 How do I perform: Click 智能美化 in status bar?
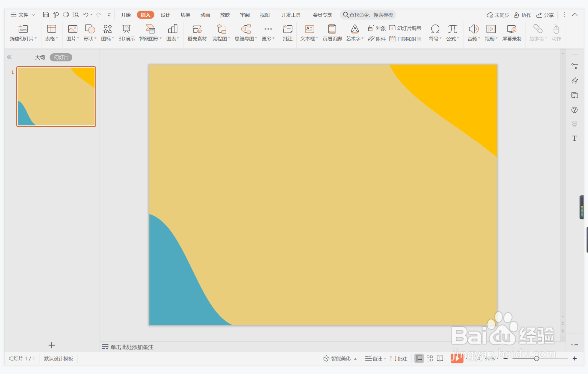point(340,358)
